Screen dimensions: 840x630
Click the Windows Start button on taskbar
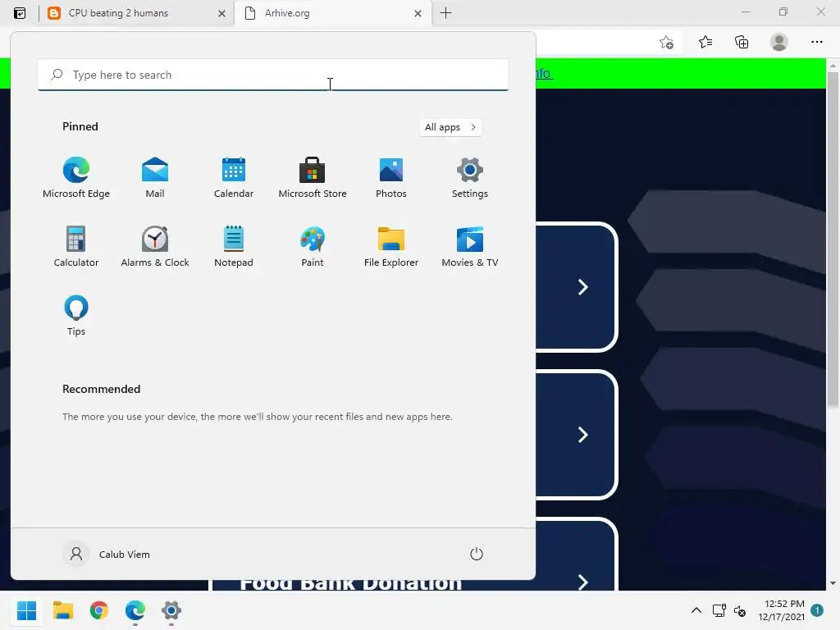(27, 610)
